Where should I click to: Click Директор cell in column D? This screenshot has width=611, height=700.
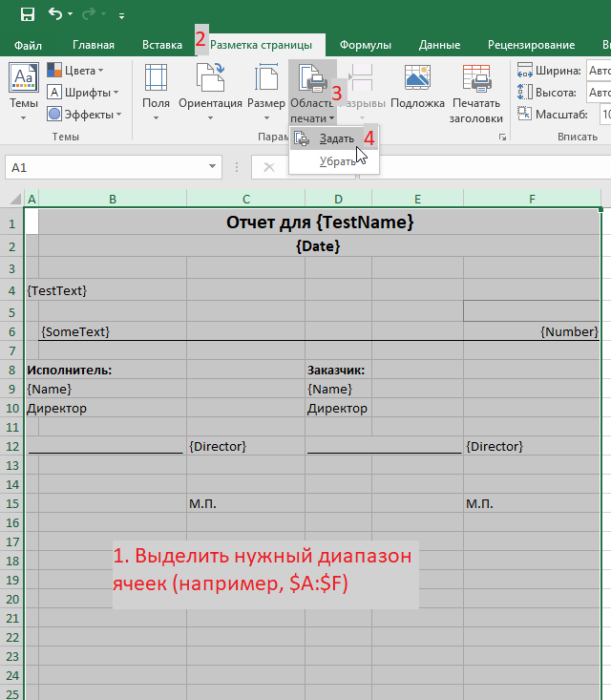338,408
